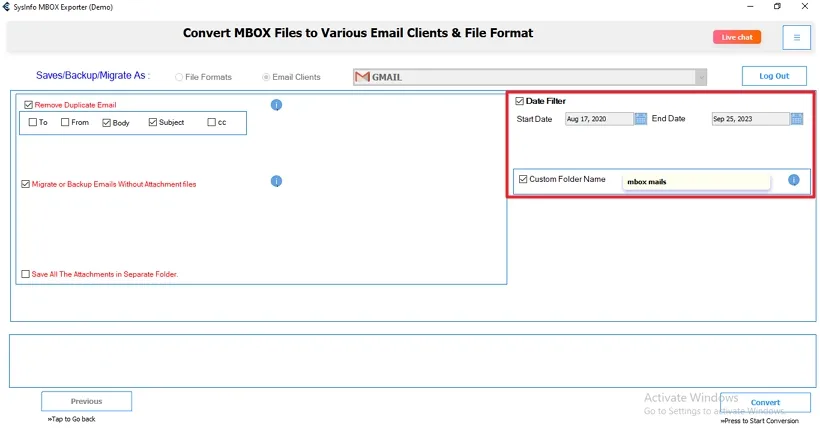Click Previous to go back

pyautogui.click(x=86, y=401)
